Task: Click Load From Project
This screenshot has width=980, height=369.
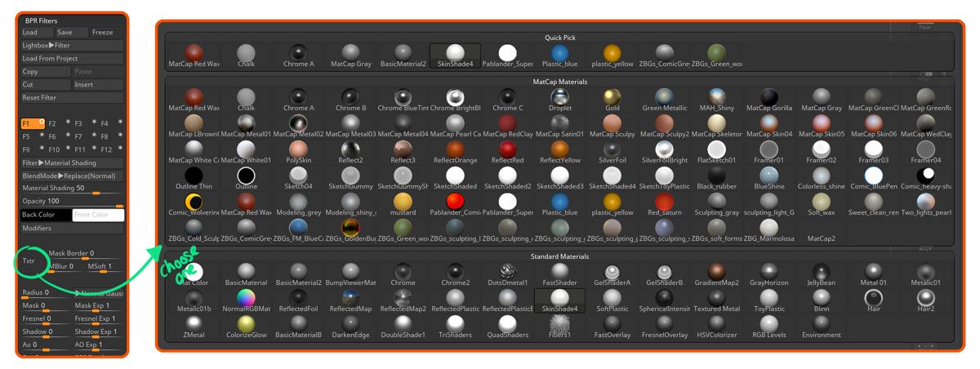Action: (x=72, y=59)
